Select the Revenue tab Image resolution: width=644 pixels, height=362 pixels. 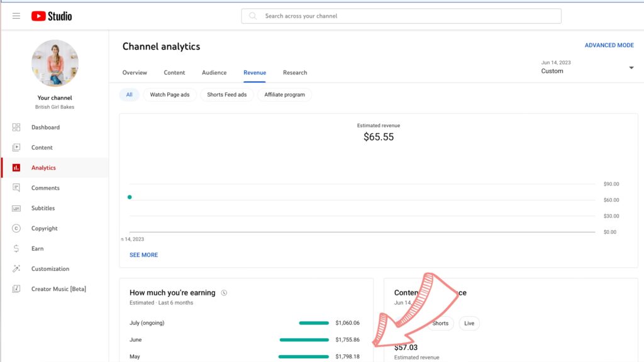tap(255, 73)
